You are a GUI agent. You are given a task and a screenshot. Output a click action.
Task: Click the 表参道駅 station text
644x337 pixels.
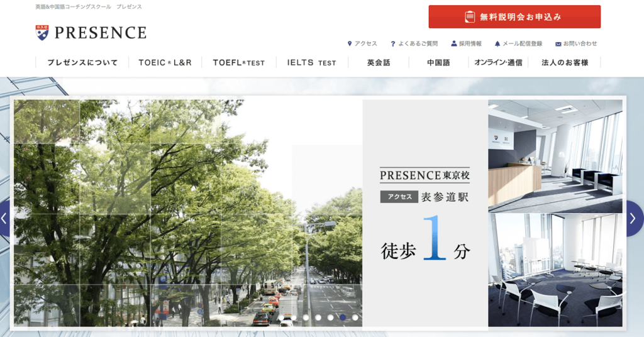click(x=445, y=197)
